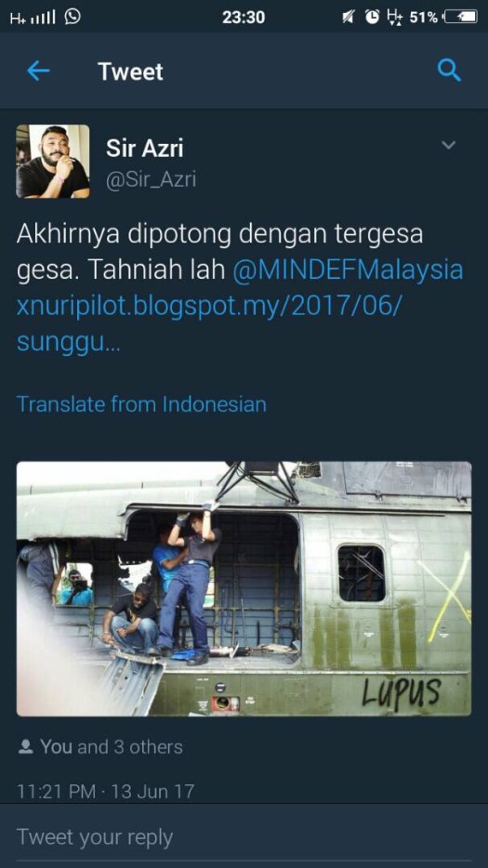
Task: Open search with the magnifier icon
Action: (449, 71)
